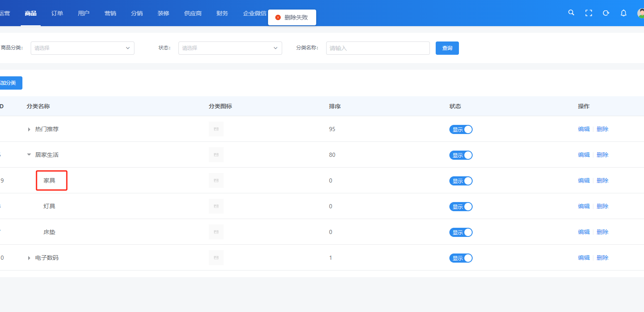Image resolution: width=644 pixels, height=312 pixels.
Task: Click 编辑 for 电子数码
Action: [584, 258]
